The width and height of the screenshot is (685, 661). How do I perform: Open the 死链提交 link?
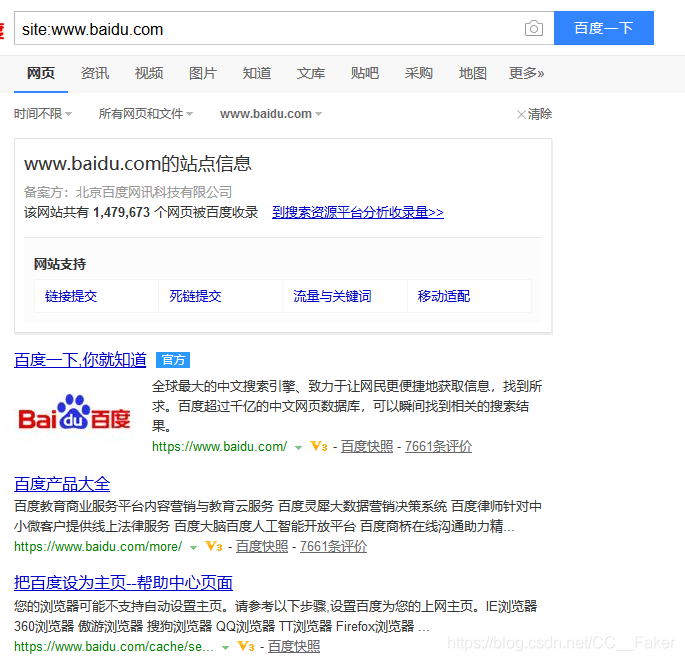point(195,296)
